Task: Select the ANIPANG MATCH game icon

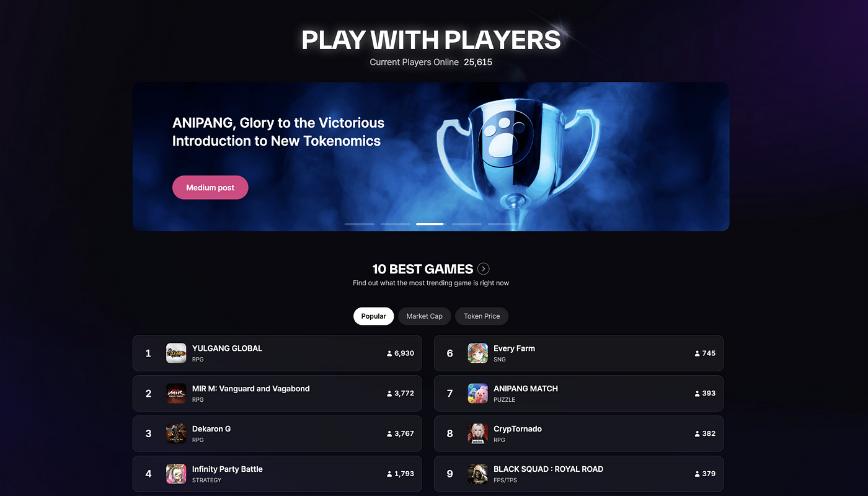Action: pyautogui.click(x=478, y=393)
